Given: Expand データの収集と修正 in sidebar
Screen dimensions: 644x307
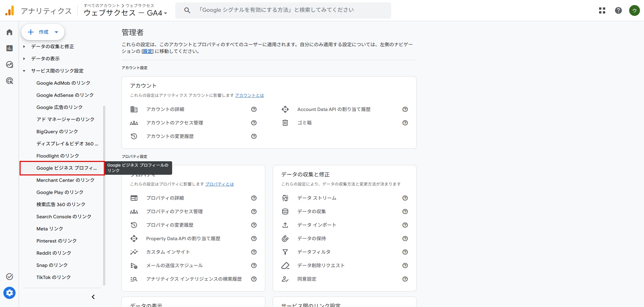Looking at the screenshot, I should point(24,47).
